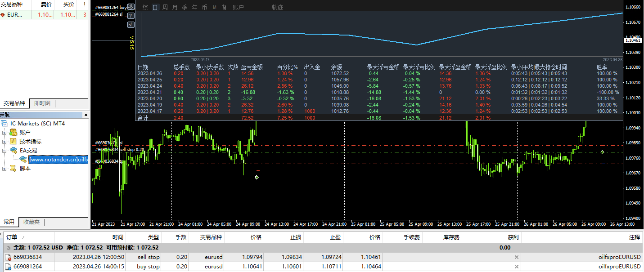Delete the sell stop order via X
Image resolution: width=644 pixels, height=272 pixels.
point(517,257)
